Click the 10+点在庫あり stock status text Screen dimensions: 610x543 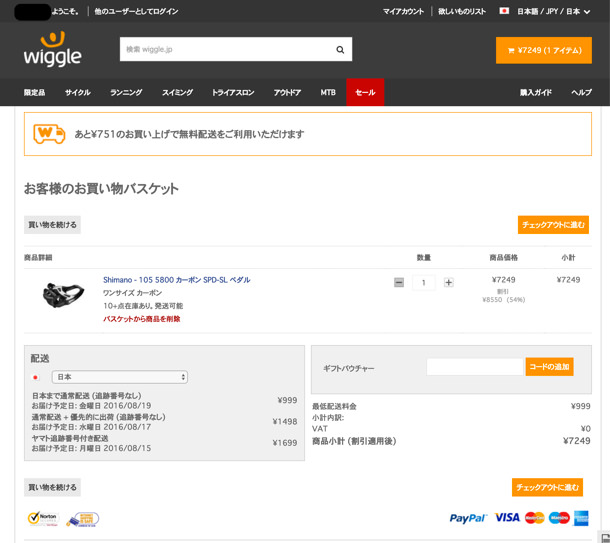point(143,306)
